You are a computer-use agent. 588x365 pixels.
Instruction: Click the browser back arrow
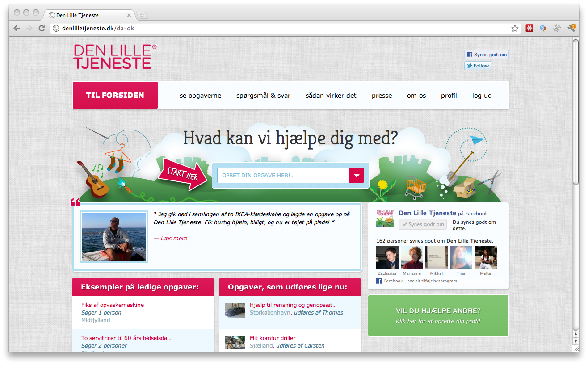pyautogui.click(x=17, y=28)
